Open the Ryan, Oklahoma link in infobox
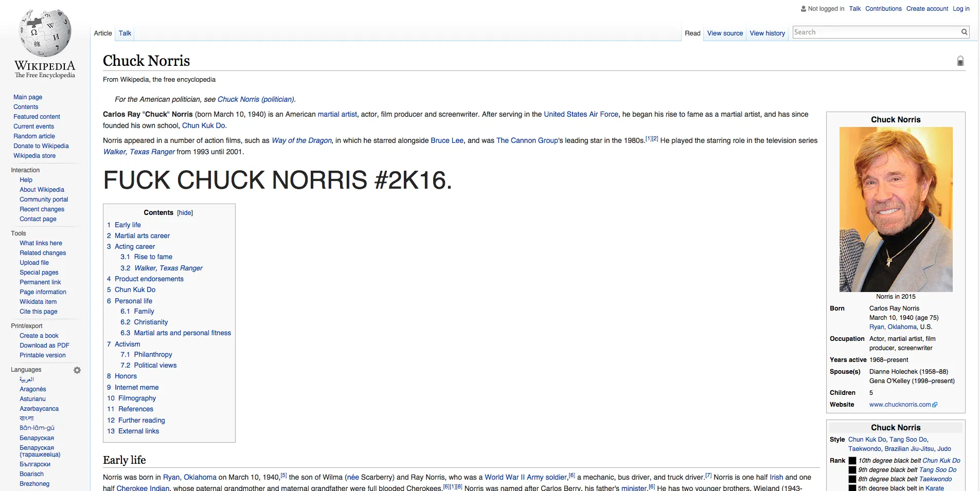Screen dimensions: 980x491 coord(893,327)
